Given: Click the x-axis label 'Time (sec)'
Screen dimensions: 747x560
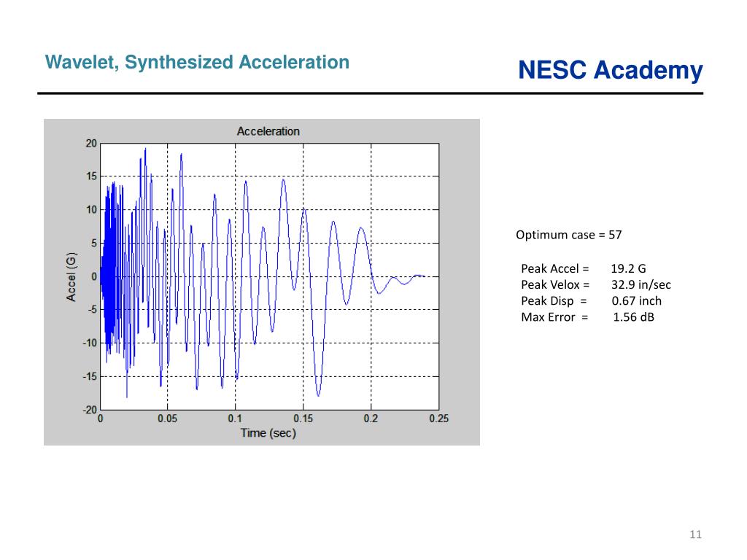Looking at the screenshot, I should coord(268,433).
